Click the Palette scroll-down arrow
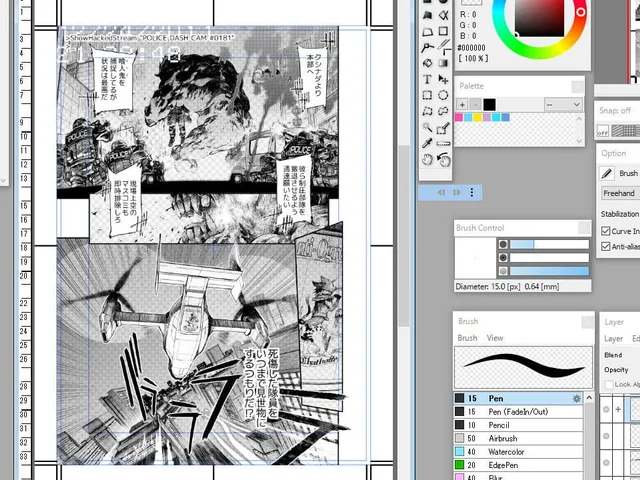 point(579,141)
